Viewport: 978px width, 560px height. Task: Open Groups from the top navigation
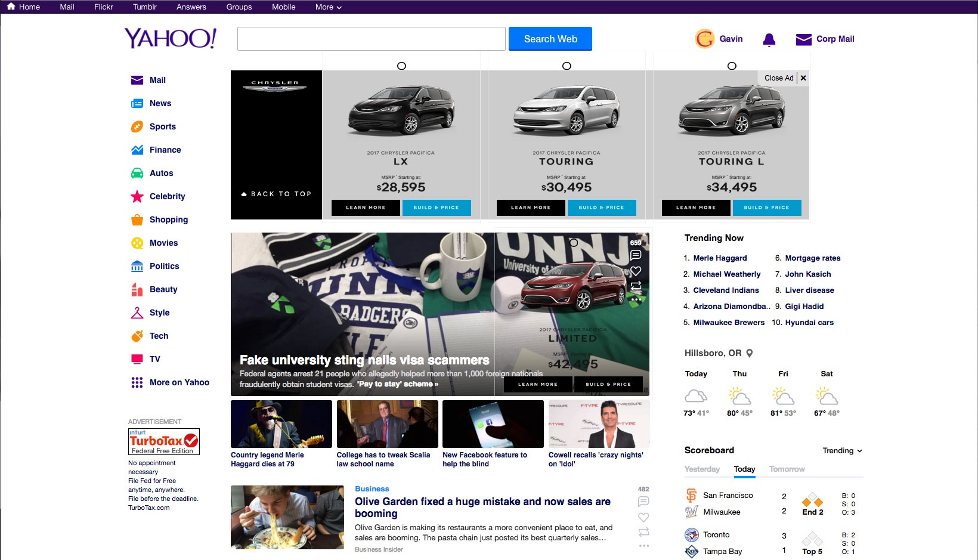(x=239, y=7)
